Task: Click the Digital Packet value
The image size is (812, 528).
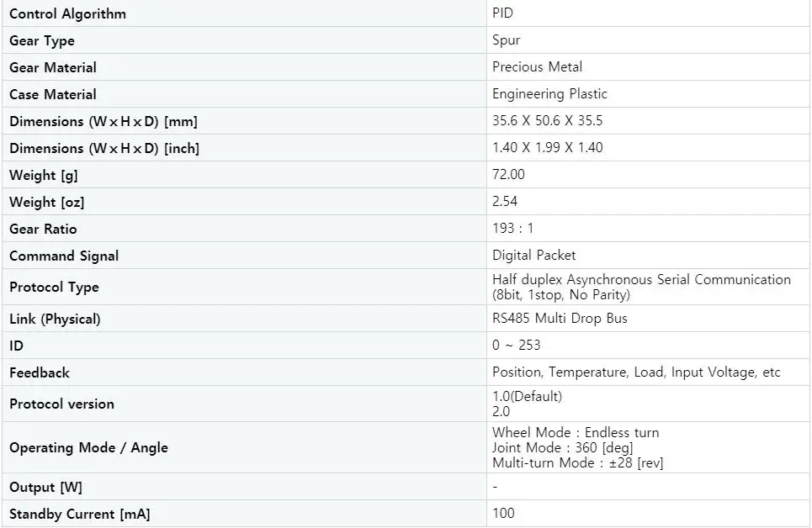Action: tap(534, 256)
